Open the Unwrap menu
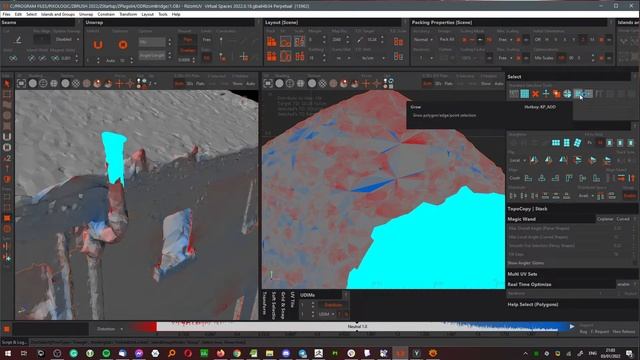 click(x=86, y=14)
